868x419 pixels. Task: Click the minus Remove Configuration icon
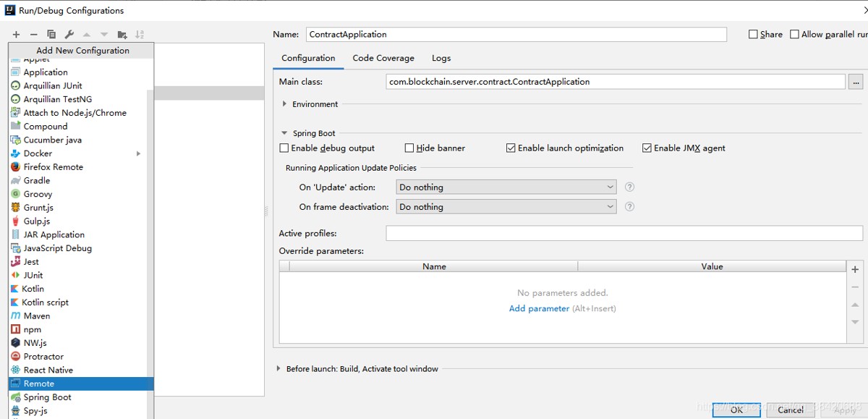33,34
